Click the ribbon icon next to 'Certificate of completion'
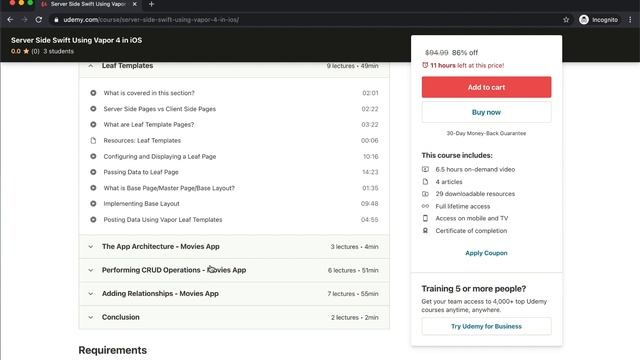 (x=425, y=231)
